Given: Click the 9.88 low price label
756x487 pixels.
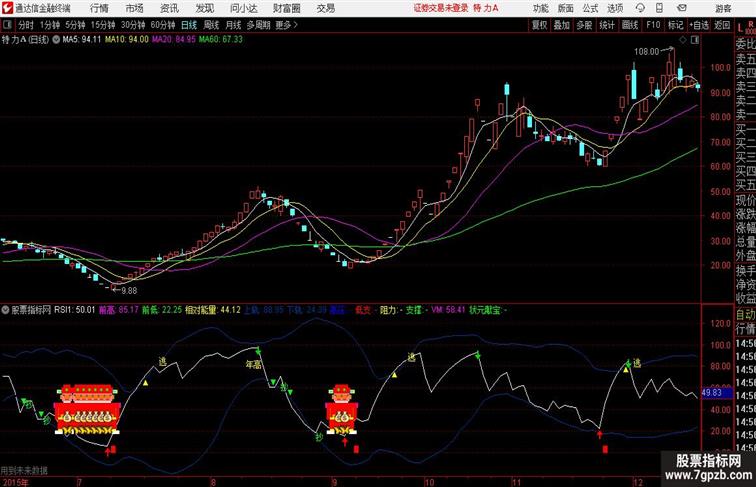Looking at the screenshot, I should (x=129, y=291).
